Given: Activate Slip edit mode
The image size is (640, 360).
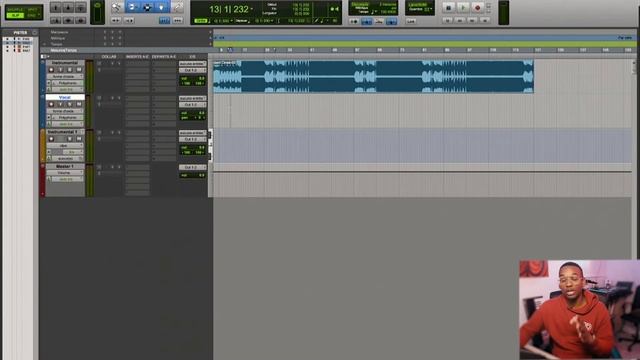Looking at the screenshot, I should click(x=15, y=15).
